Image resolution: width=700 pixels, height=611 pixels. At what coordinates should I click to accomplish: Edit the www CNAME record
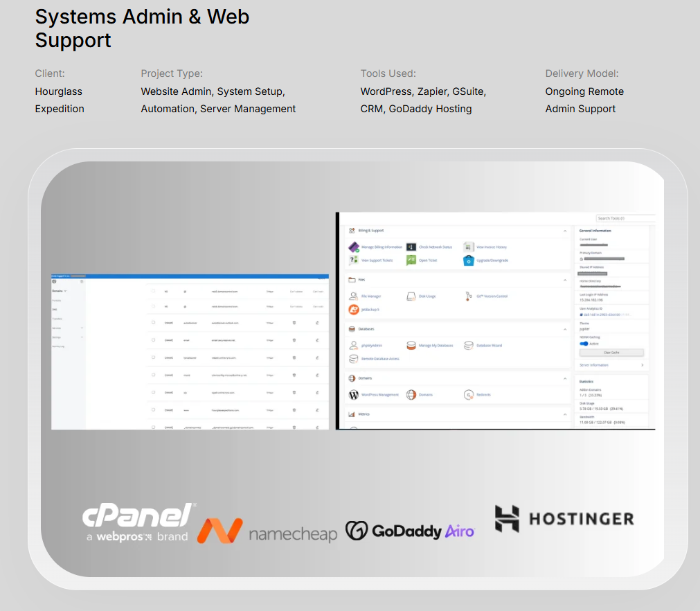pos(317,410)
